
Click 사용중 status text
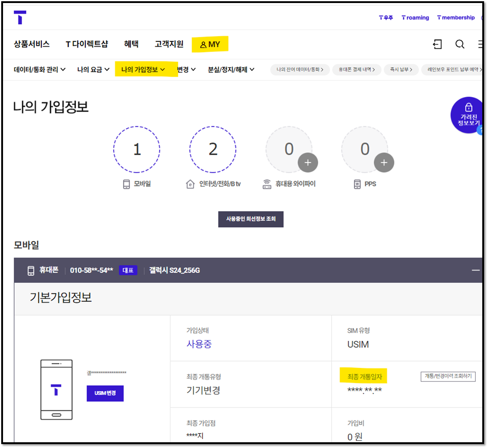[x=199, y=344]
